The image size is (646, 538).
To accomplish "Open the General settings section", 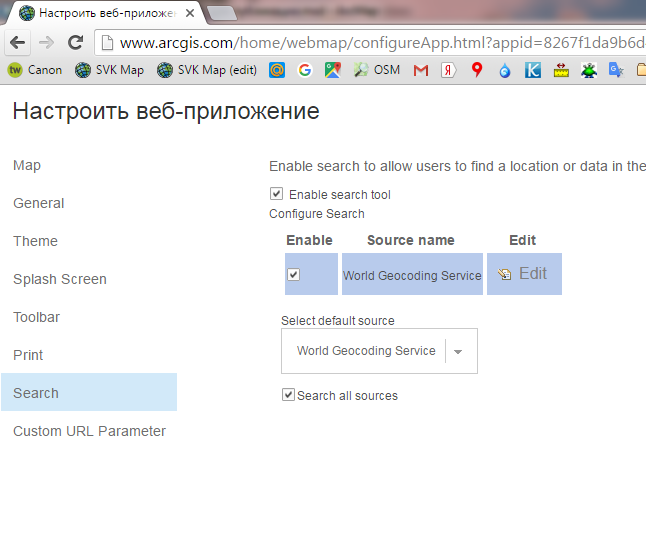I will (39, 203).
